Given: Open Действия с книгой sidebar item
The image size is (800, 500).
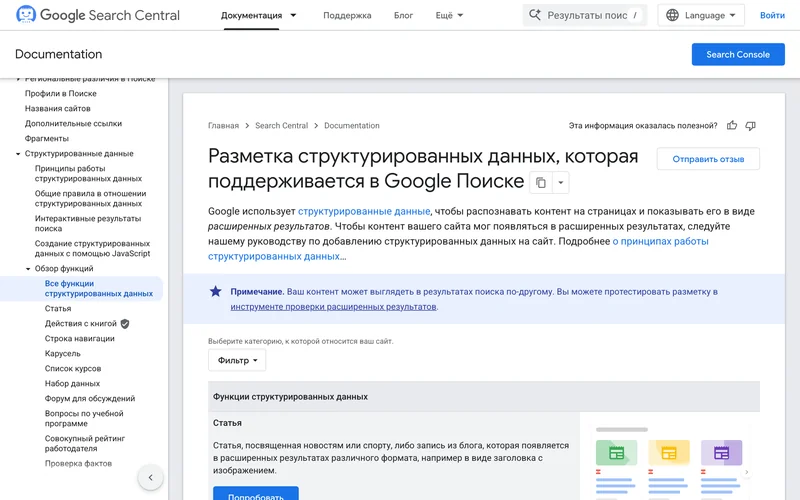Looking at the screenshot, I should (x=81, y=323).
